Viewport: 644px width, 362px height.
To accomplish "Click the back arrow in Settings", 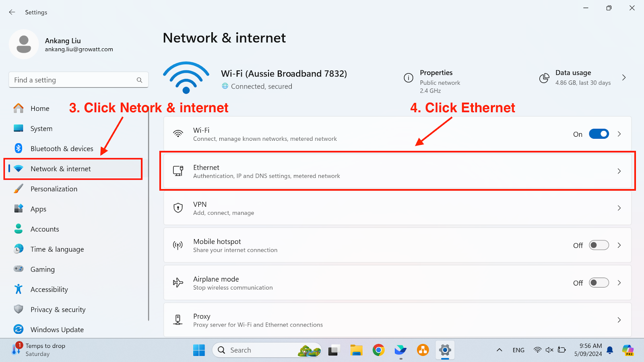I will (12, 12).
